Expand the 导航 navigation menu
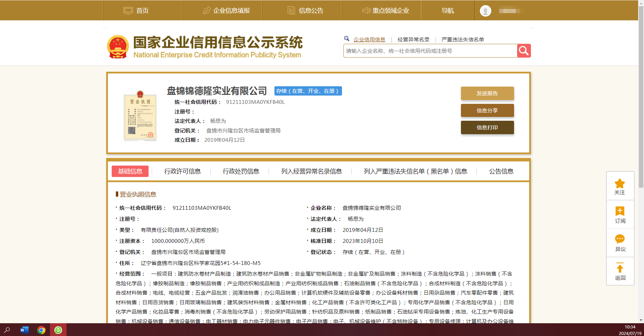The width and height of the screenshot is (644, 336). click(447, 11)
